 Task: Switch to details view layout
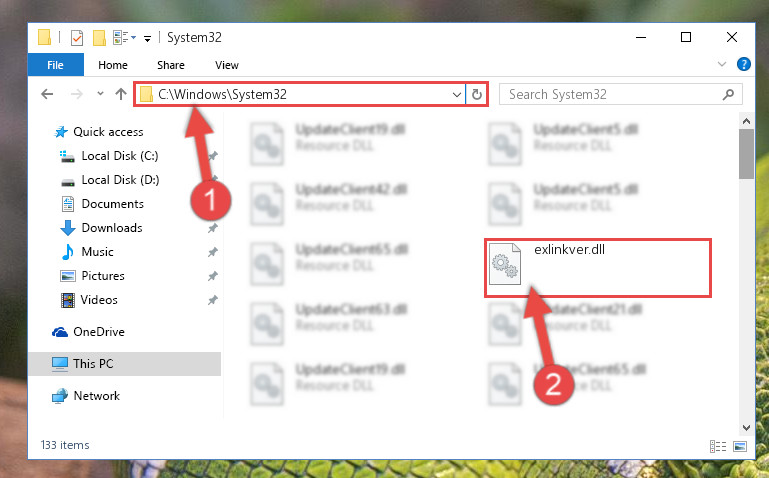(x=718, y=446)
